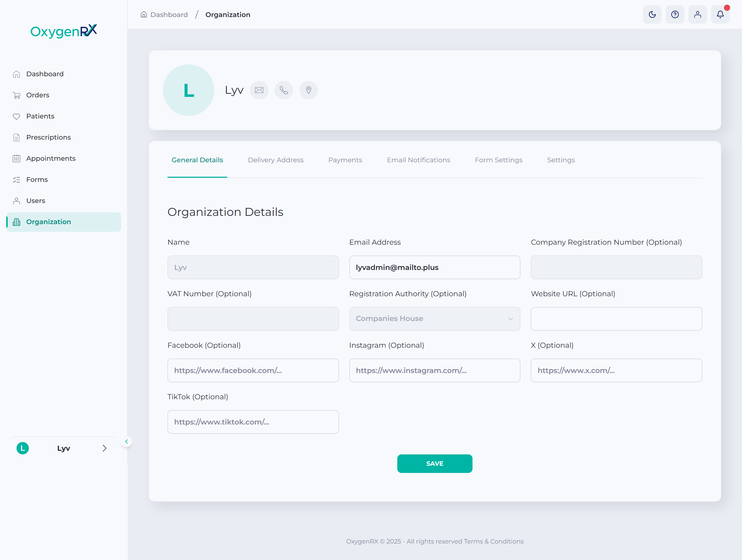Toggle dark mode with moon icon
Viewport: 742px width, 560px height.
(x=652, y=14)
